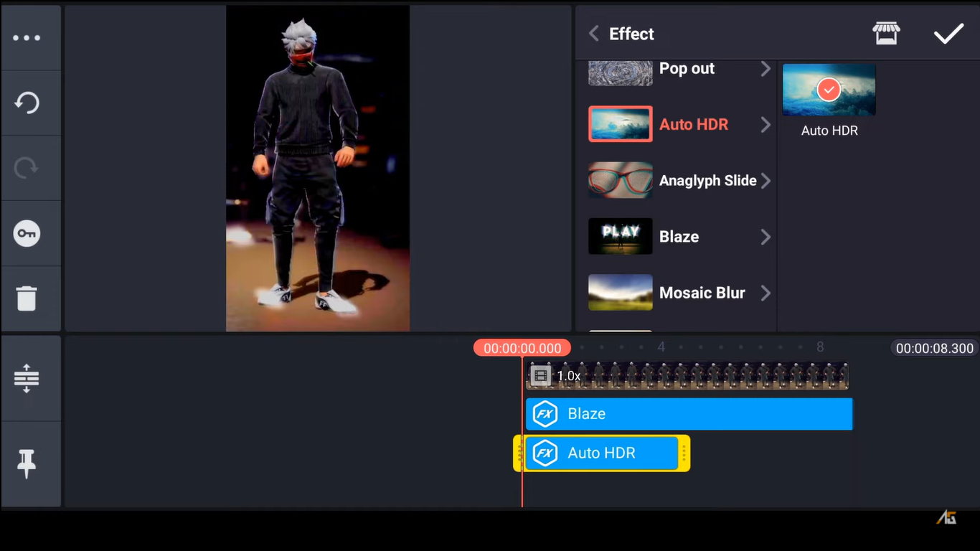Click the 4 second ruler mark

tap(661, 347)
